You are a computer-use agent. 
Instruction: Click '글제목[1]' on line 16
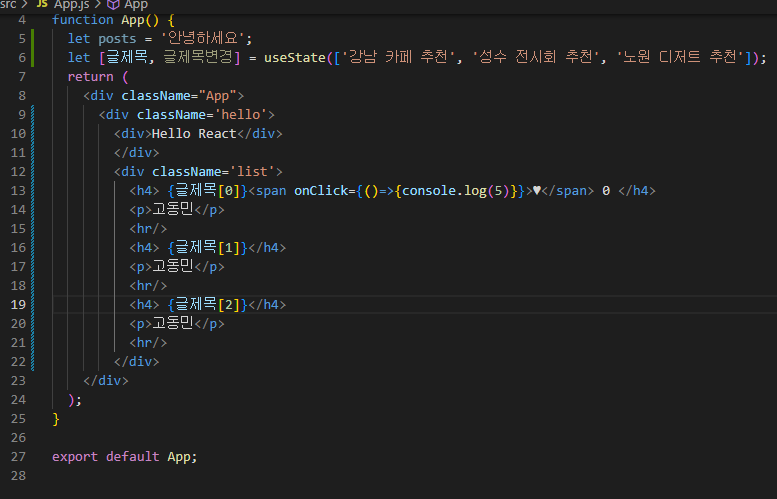click(x=207, y=247)
